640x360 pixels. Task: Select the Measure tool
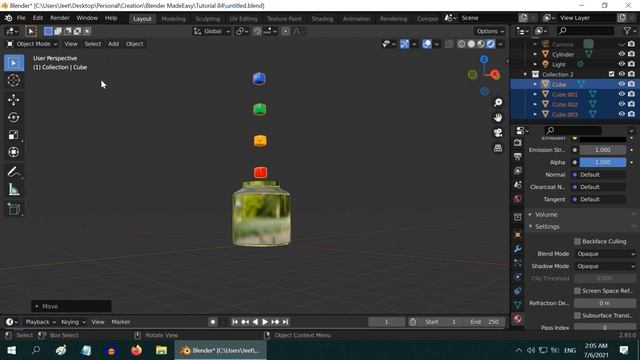tap(14, 189)
